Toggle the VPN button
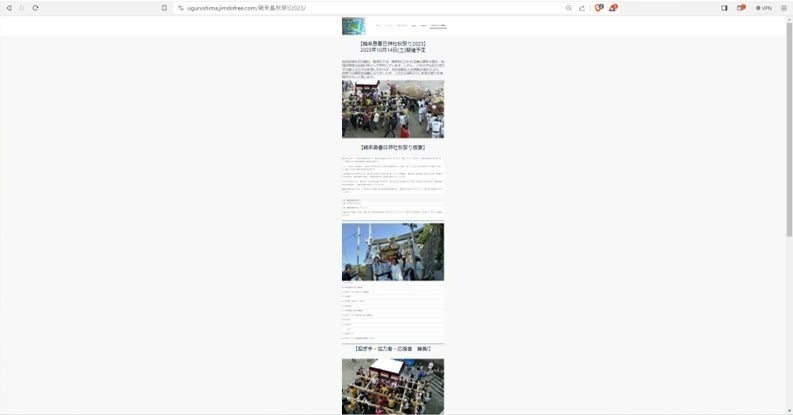The image size is (793, 415). pyautogui.click(x=764, y=7)
